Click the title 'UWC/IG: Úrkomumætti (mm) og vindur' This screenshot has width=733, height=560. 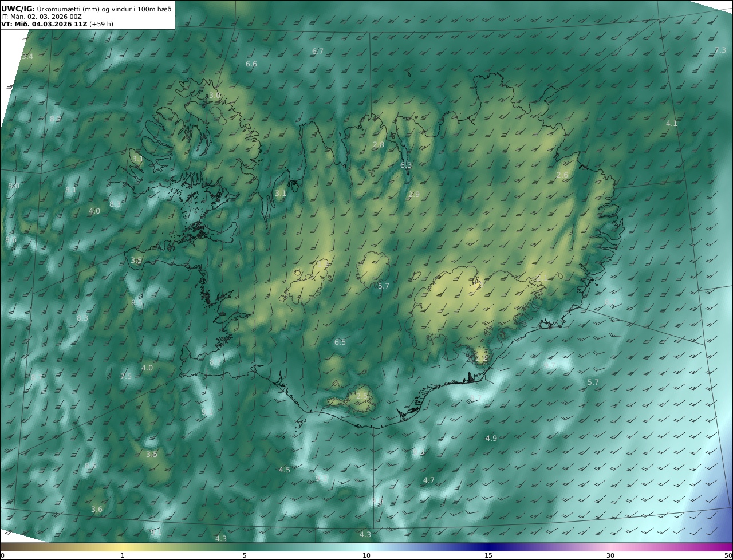pos(86,9)
